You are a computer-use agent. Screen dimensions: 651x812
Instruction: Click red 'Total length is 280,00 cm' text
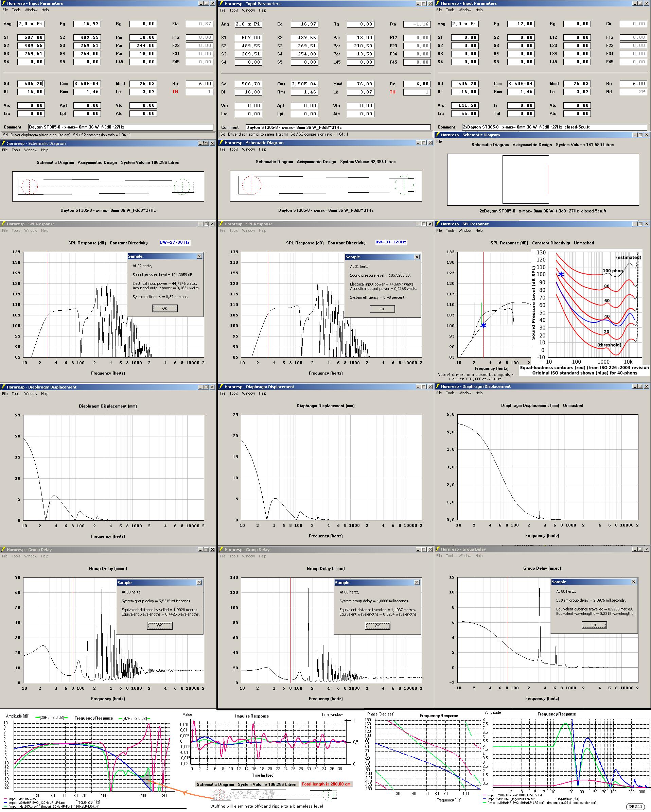pos(326,784)
